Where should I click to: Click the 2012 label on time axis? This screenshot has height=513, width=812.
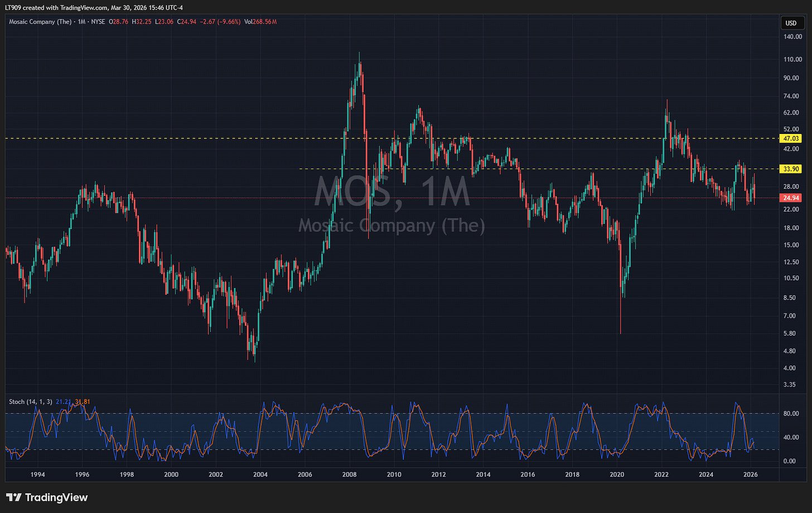tap(439, 475)
